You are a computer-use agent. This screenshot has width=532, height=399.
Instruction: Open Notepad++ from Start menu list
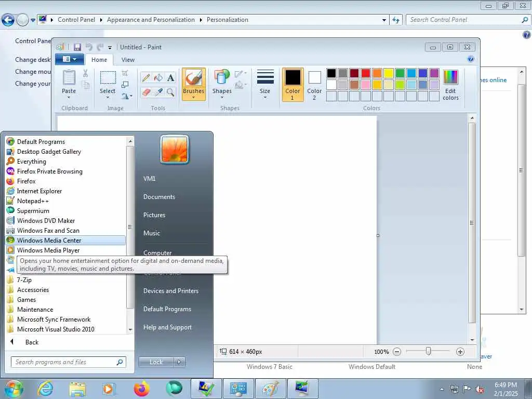65,201
